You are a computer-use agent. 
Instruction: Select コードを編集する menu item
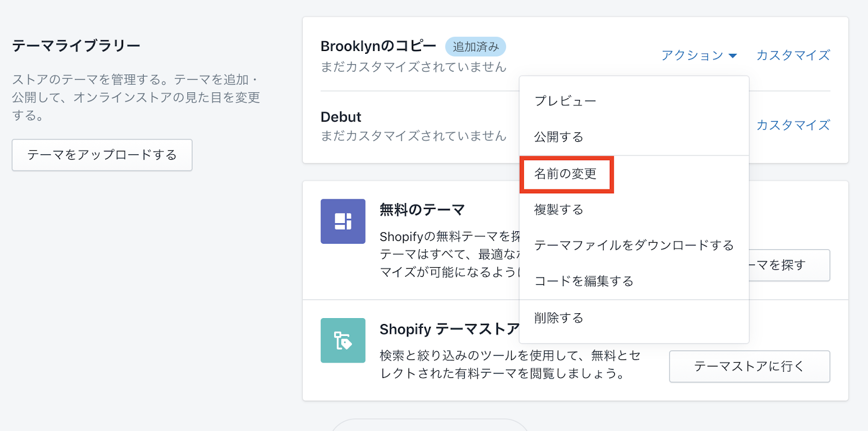click(x=584, y=281)
